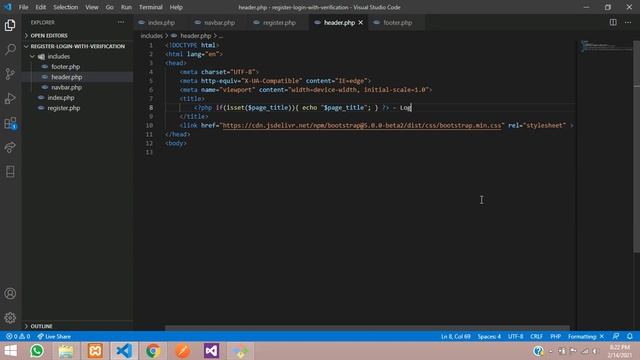Open footer.php in the file tree

(x=65, y=67)
